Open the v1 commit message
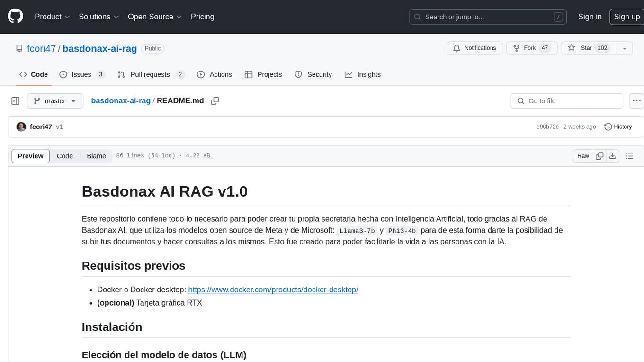 click(59, 127)
